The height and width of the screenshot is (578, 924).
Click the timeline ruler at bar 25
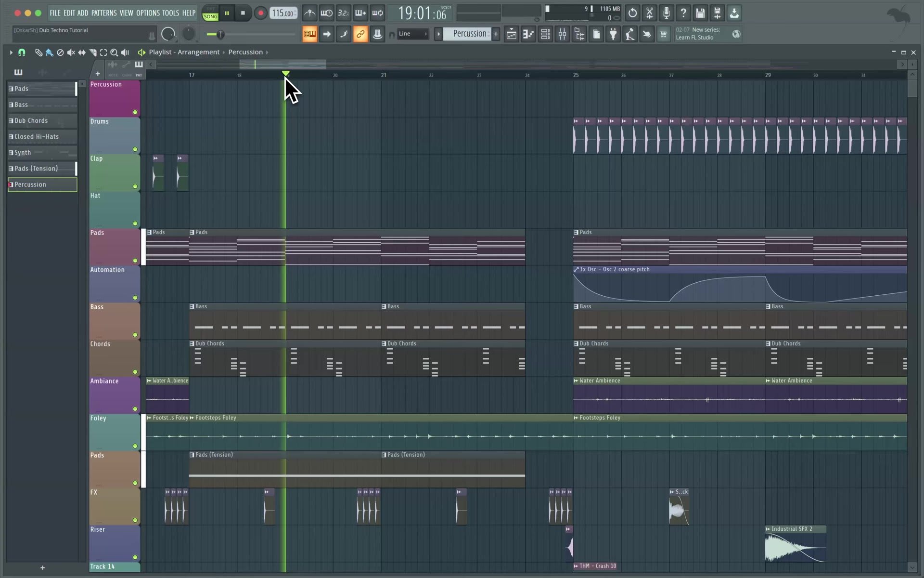pyautogui.click(x=575, y=75)
